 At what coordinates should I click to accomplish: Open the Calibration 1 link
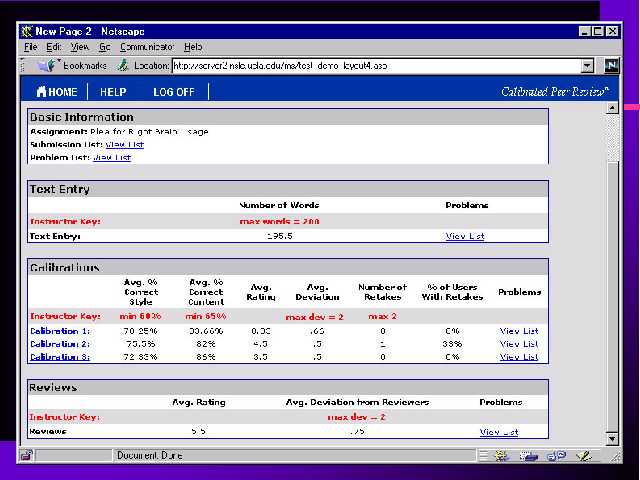pos(60,331)
